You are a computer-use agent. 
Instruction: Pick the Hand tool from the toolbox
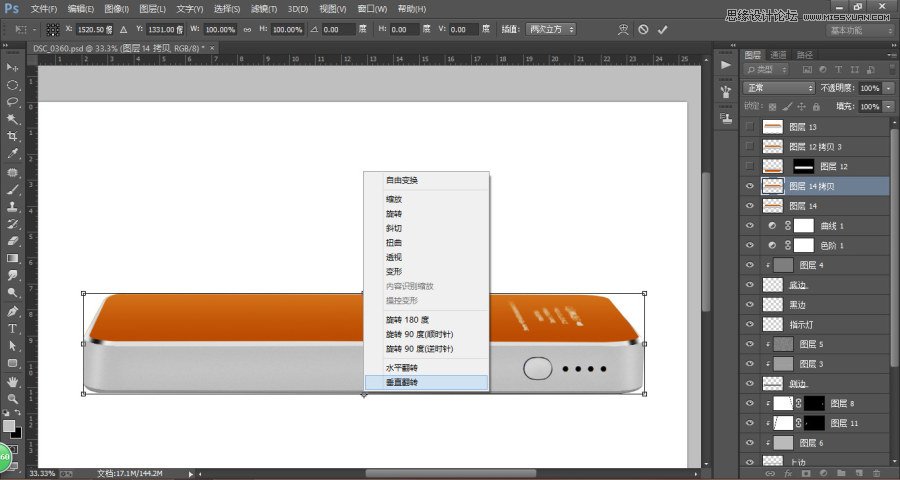pyautogui.click(x=13, y=381)
